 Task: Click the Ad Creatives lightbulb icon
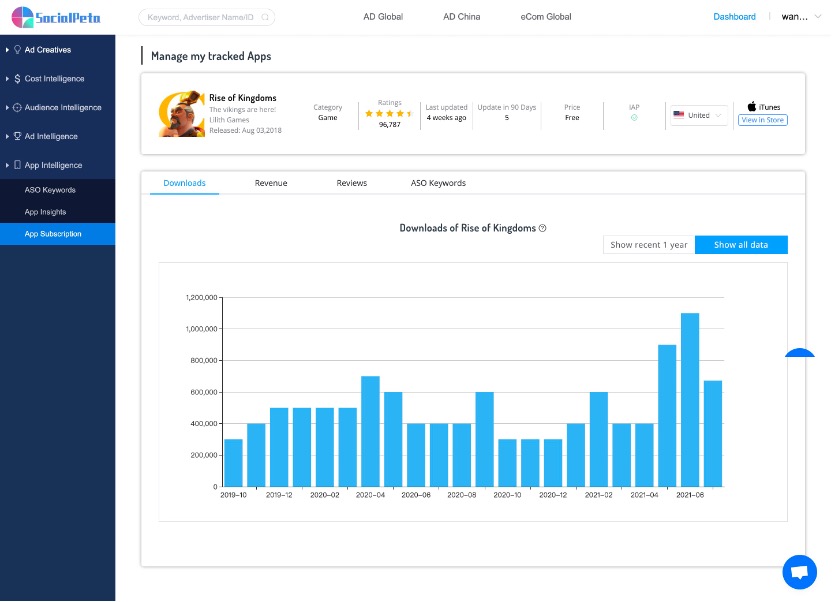click(18, 49)
